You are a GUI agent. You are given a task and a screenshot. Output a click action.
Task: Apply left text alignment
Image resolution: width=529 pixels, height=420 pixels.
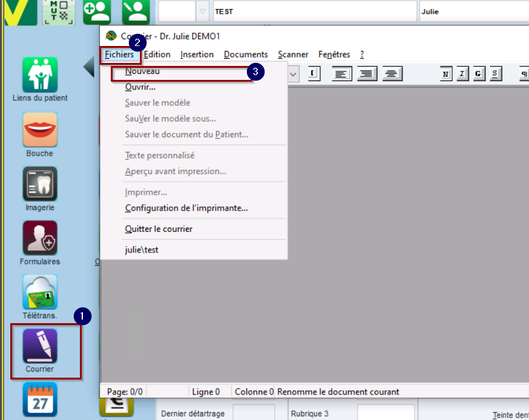click(x=342, y=74)
